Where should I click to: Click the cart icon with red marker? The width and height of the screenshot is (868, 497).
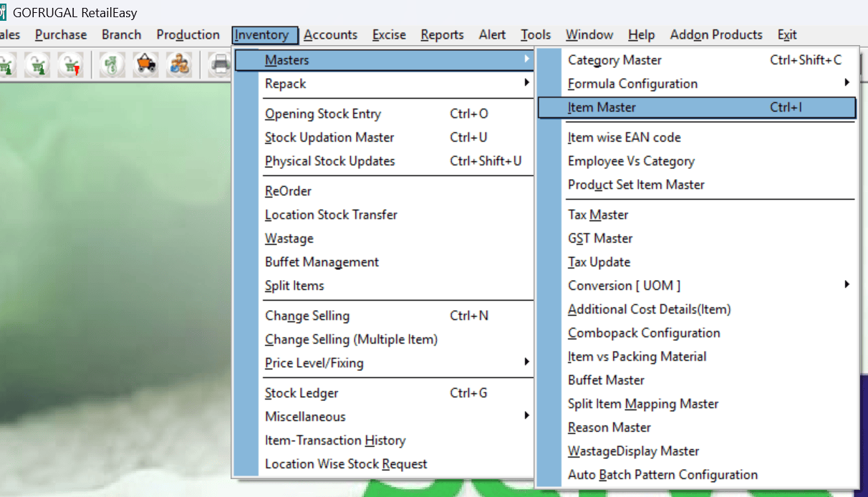point(70,64)
